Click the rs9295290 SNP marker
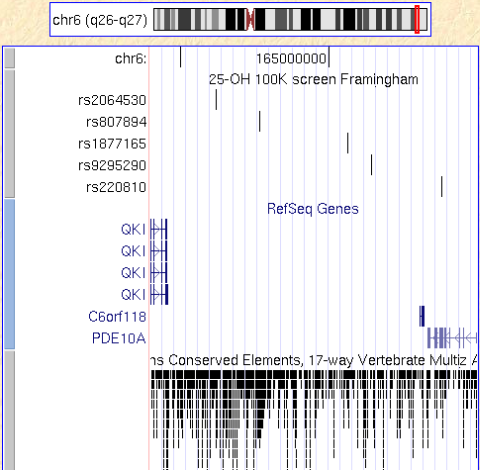480x470 pixels. [x=371, y=164]
